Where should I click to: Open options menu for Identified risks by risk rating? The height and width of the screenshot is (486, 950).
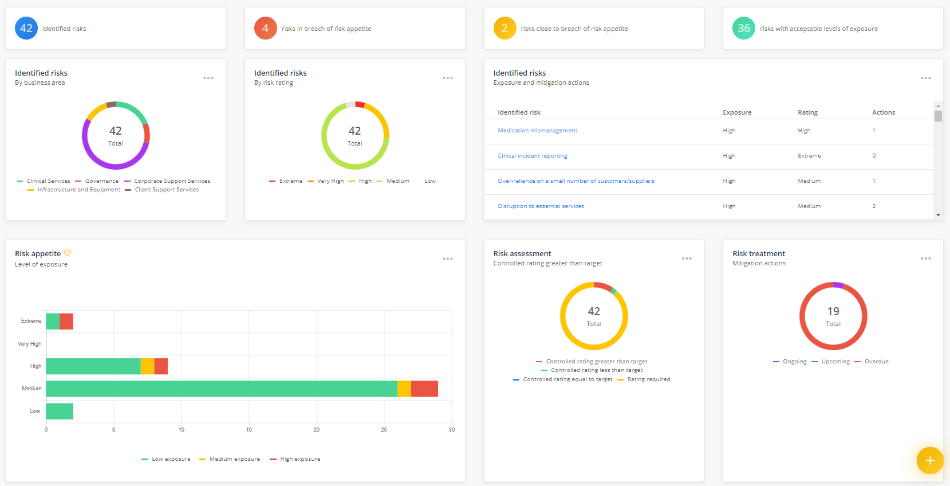tap(447, 77)
